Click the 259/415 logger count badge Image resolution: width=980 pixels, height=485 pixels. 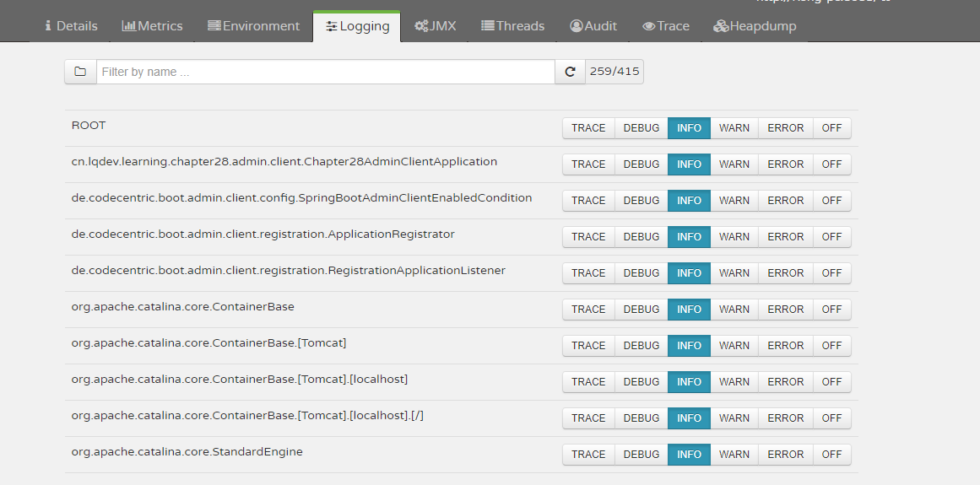[x=615, y=72]
